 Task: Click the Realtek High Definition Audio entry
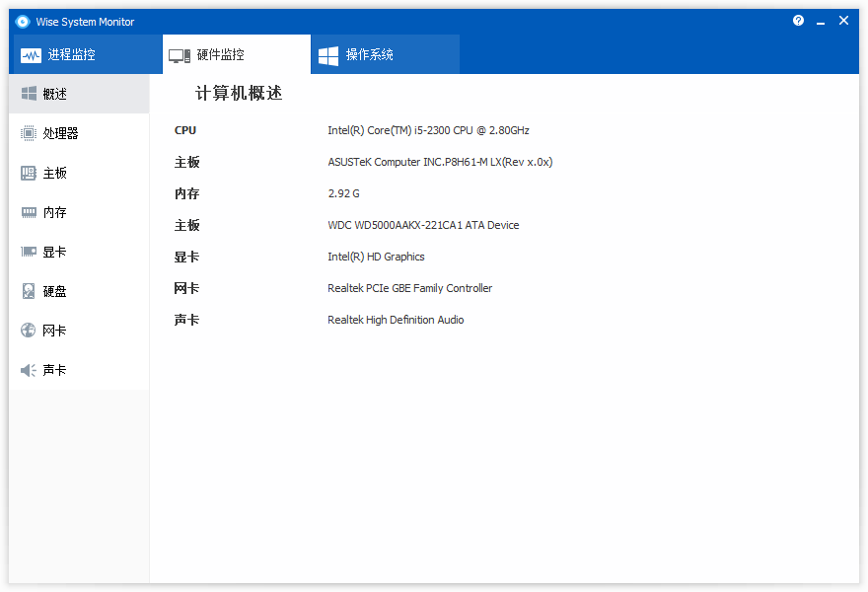(x=396, y=319)
